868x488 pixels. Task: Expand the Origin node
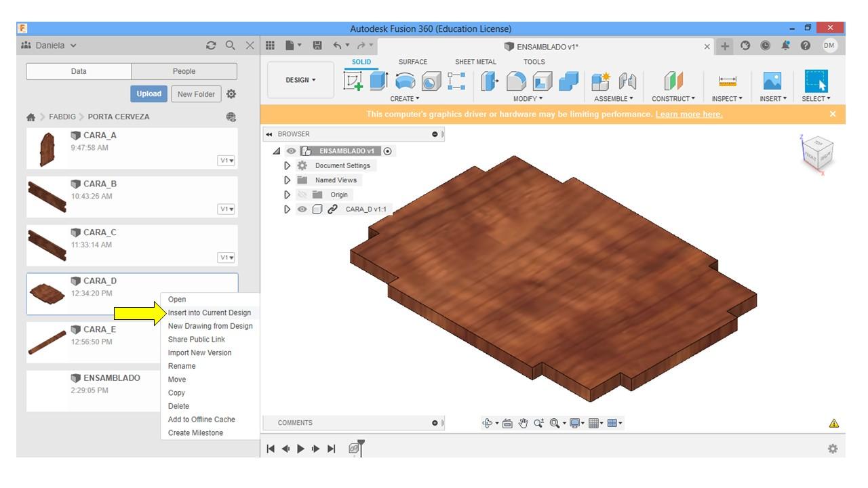[288, 195]
